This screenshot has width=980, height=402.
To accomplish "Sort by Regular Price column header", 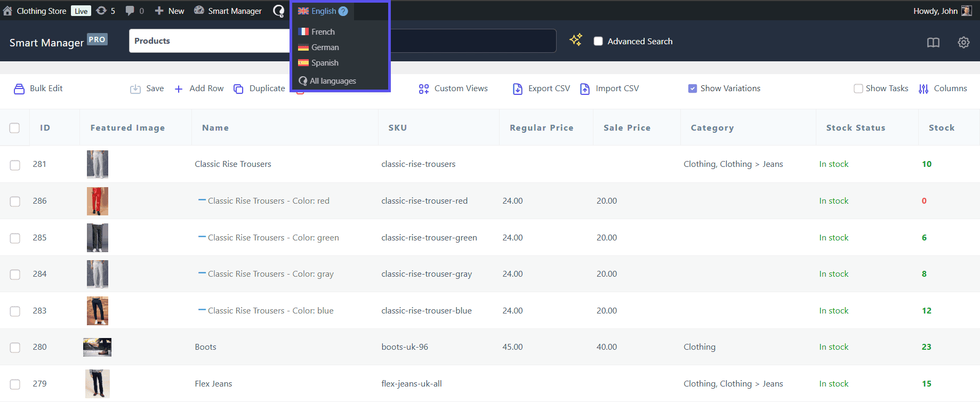I will 542,128.
